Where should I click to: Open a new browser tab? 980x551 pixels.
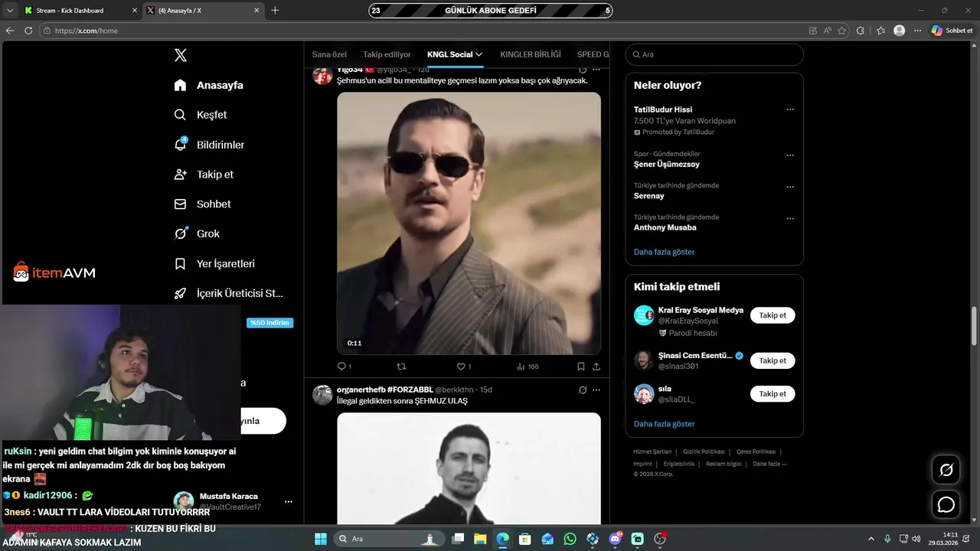tap(275, 11)
